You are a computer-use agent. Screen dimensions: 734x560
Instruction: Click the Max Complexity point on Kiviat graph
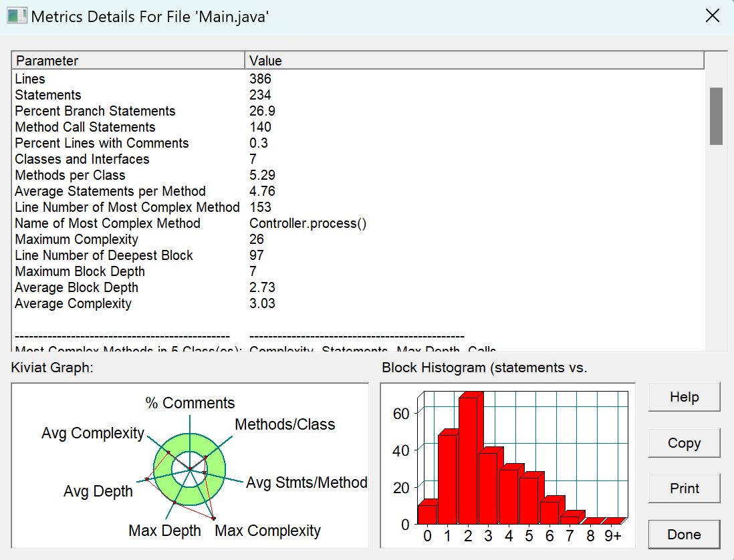(213, 519)
